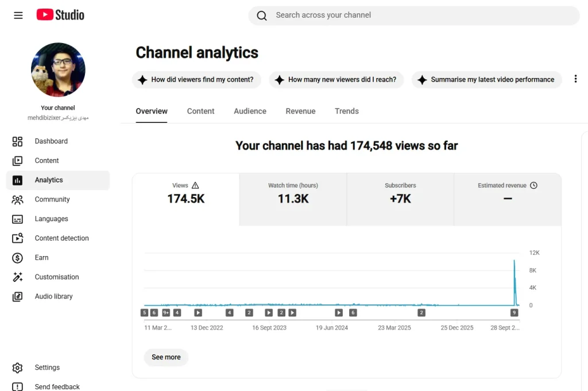Switch to the Trends tab

coord(347,111)
